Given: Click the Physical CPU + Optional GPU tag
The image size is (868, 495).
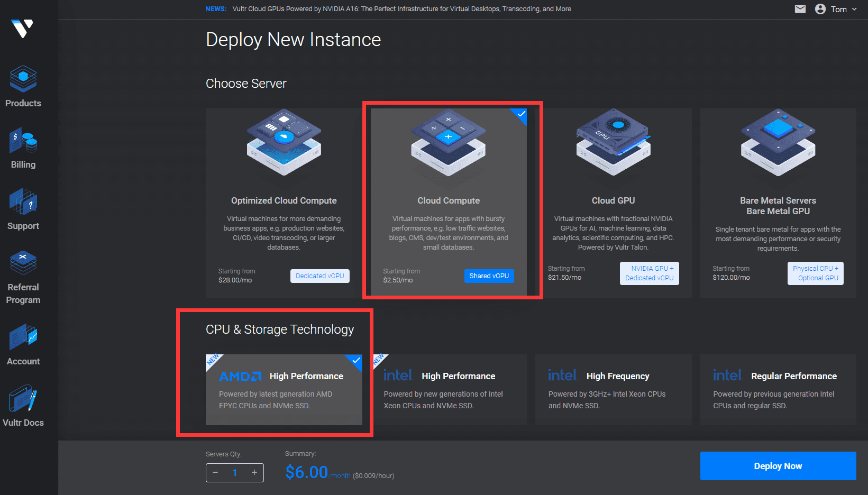Looking at the screenshot, I should click(x=816, y=273).
